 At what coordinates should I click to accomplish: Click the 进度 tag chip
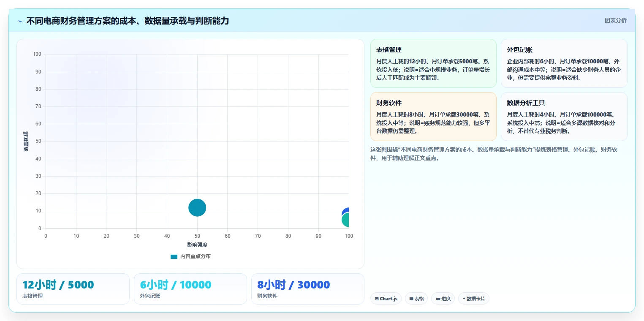[443, 299]
